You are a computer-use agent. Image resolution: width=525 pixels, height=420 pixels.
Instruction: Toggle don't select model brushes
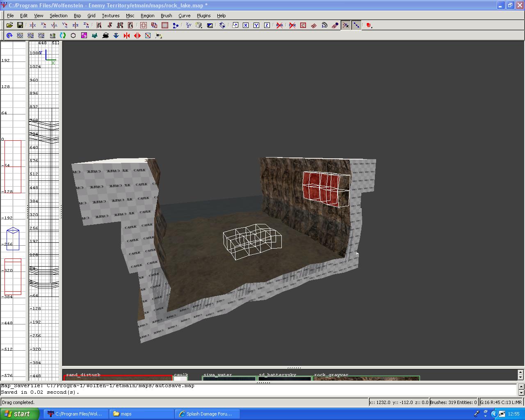(280, 25)
